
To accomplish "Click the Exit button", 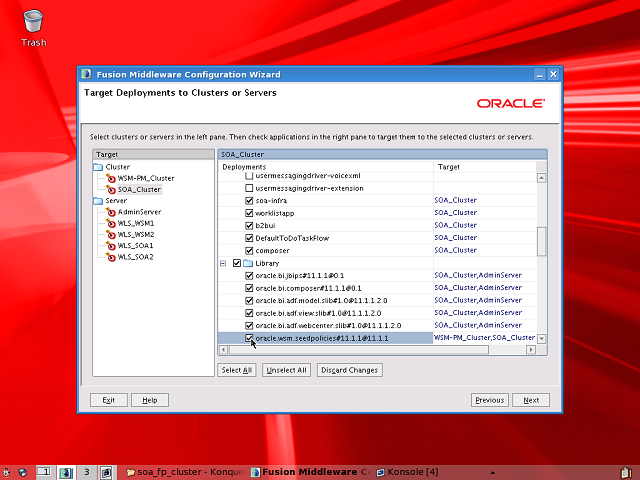I will pos(109,400).
